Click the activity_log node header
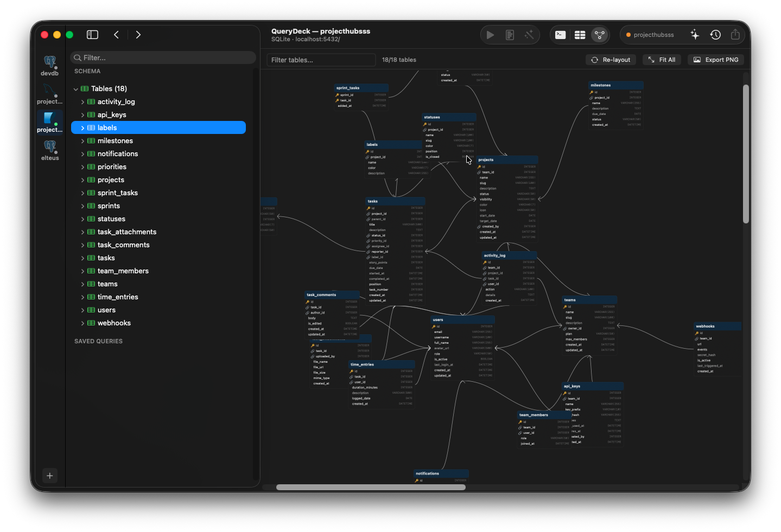 click(x=510, y=255)
